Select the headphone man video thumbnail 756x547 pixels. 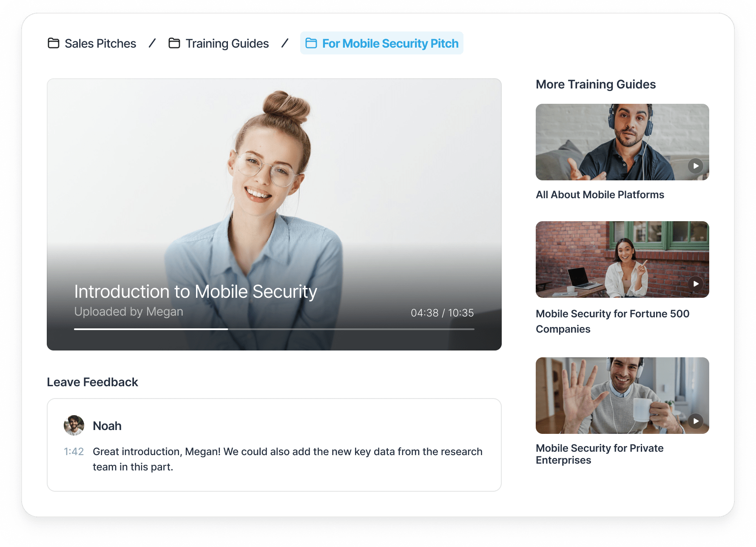click(x=622, y=142)
